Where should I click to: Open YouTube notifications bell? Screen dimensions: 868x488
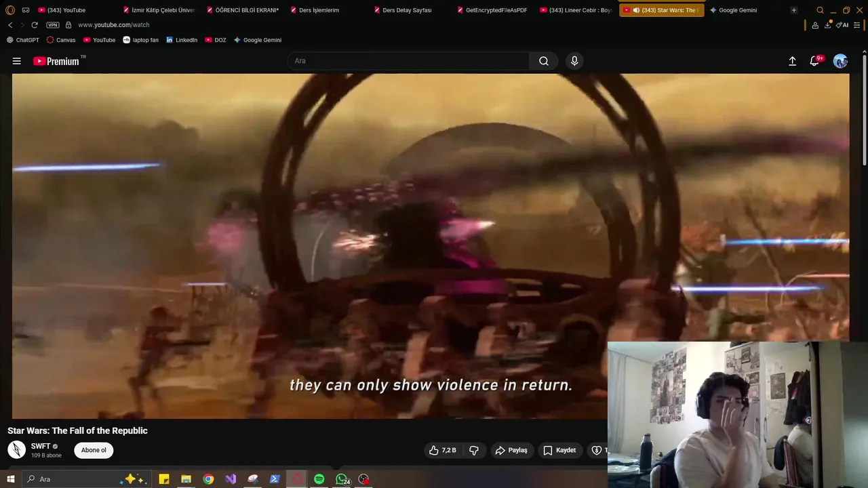pyautogui.click(x=814, y=61)
